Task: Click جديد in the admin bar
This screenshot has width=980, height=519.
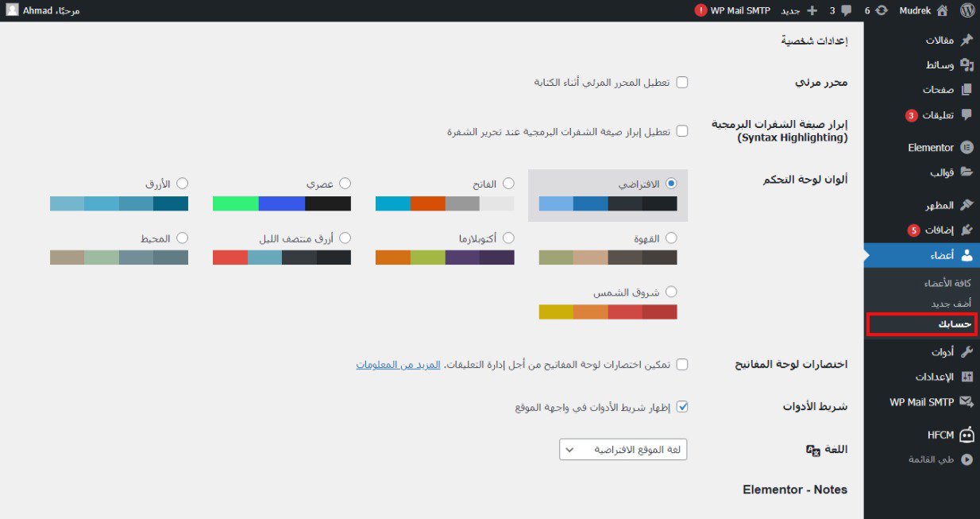Action: click(x=790, y=11)
